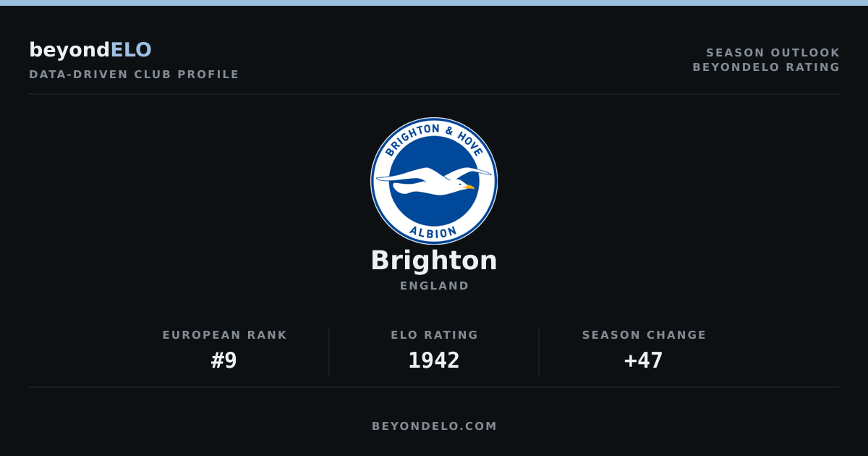Click the '1942' rating value

click(434, 360)
